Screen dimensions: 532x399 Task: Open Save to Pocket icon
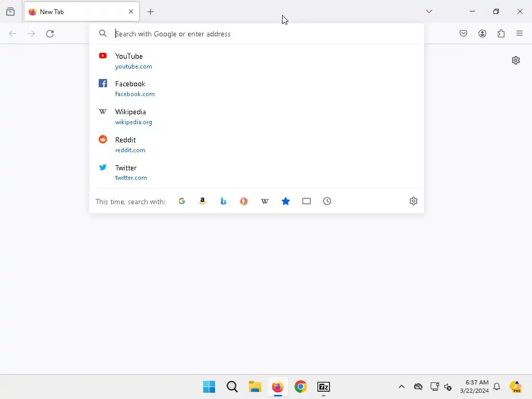click(x=463, y=33)
